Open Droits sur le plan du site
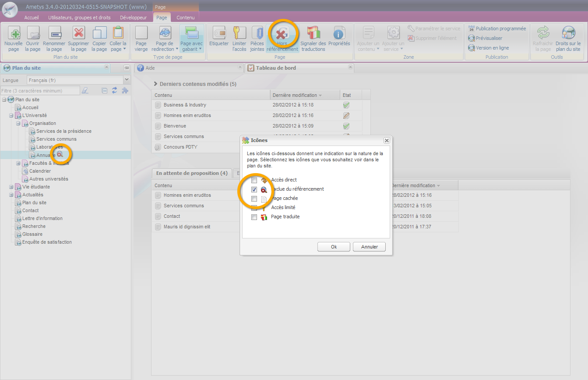The image size is (588, 380). (568, 33)
